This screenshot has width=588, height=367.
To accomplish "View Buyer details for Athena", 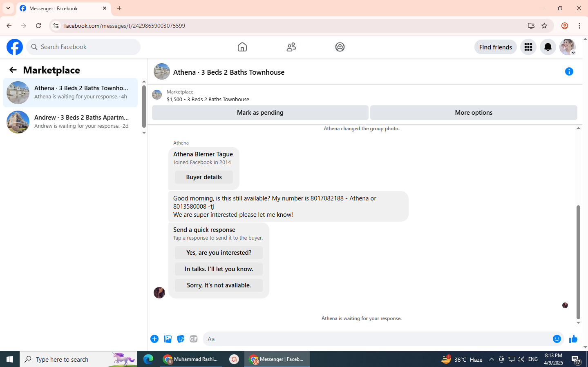I will (x=204, y=177).
